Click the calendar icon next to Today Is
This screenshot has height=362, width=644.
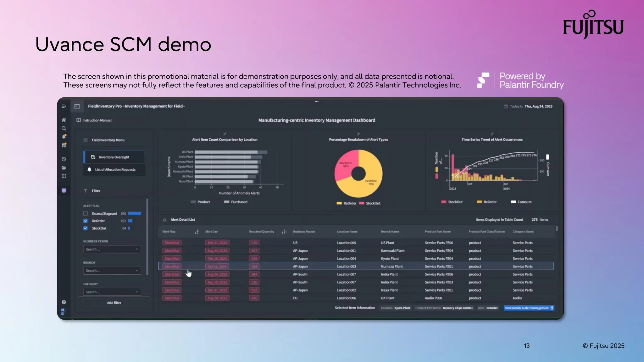click(x=506, y=106)
